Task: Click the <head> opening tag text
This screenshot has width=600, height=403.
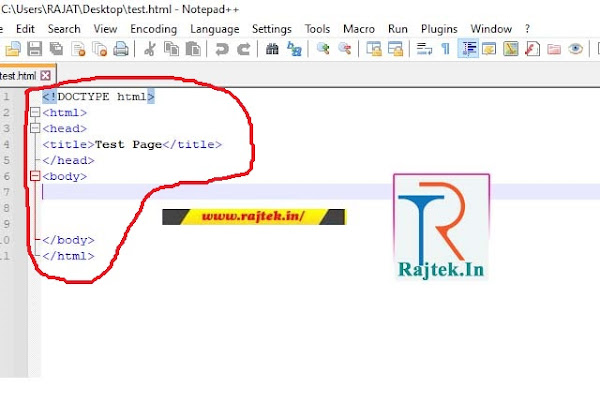Action: [x=65, y=128]
